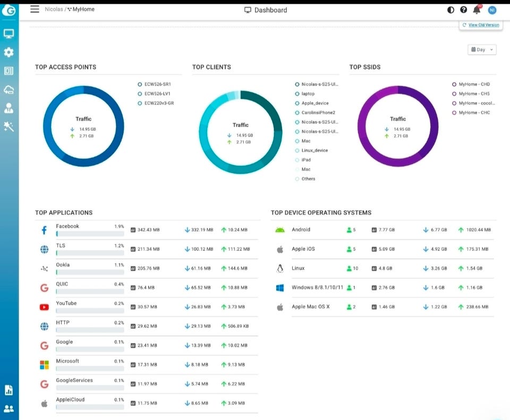
Task: Toggle ECW526-LV1 legend entry
Action: [x=154, y=94]
